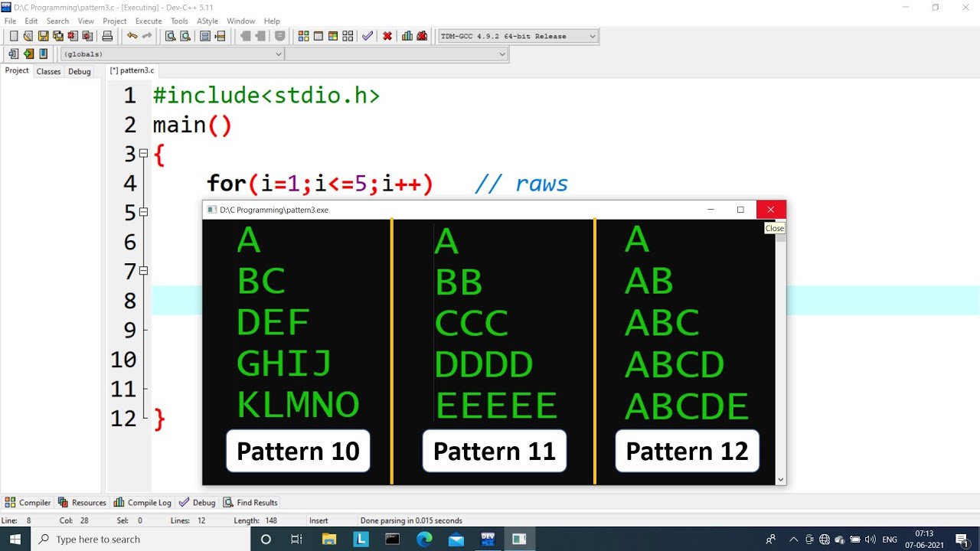Image resolution: width=980 pixels, height=551 pixels.
Task: Open the Command Prompt taskbar icon
Action: tap(392, 539)
